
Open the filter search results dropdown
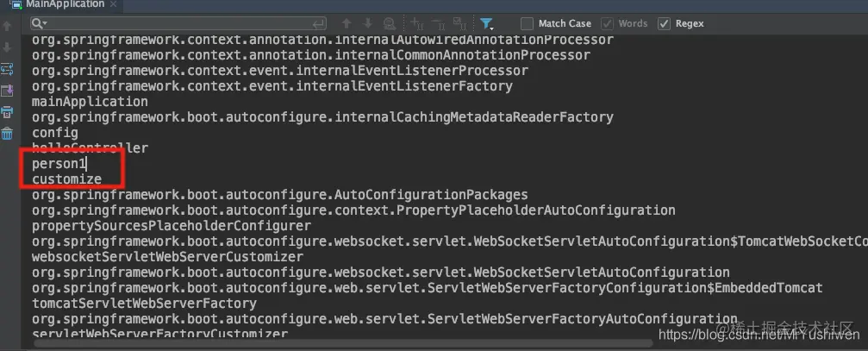pyautogui.click(x=487, y=23)
